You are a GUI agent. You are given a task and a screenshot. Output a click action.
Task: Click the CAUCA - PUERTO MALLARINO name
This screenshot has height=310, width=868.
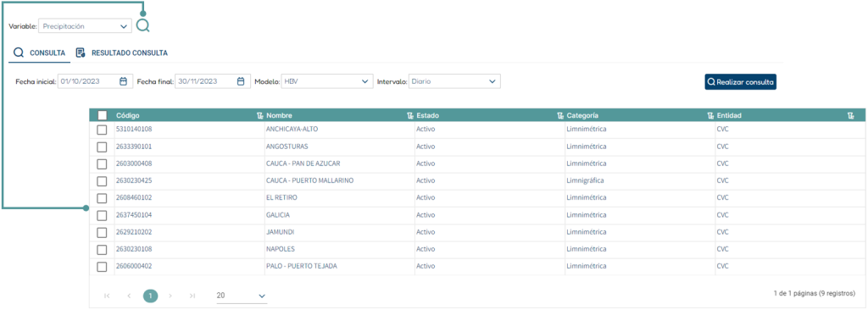pos(309,181)
